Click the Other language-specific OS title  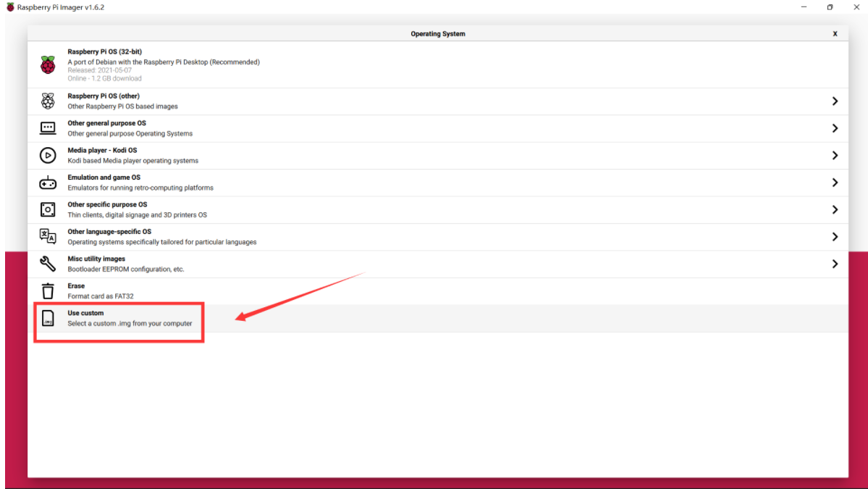pyautogui.click(x=109, y=232)
